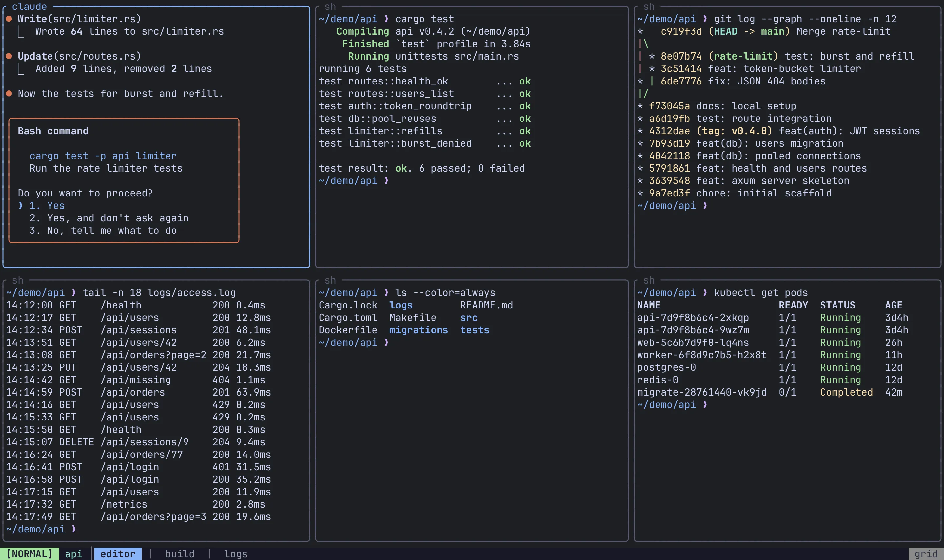Click the empty prompt in the cargo test pane

tap(354, 181)
